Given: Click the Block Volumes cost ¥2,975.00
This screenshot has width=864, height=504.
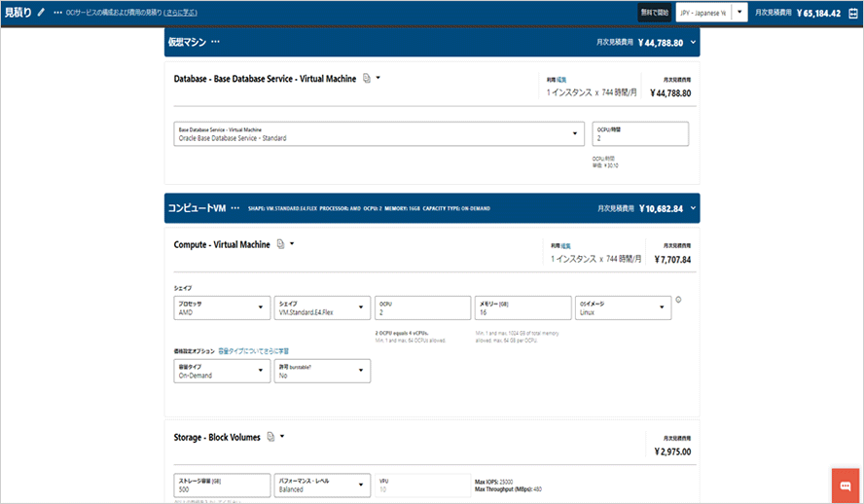Looking at the screenshot, I should (x=672, y=451).
